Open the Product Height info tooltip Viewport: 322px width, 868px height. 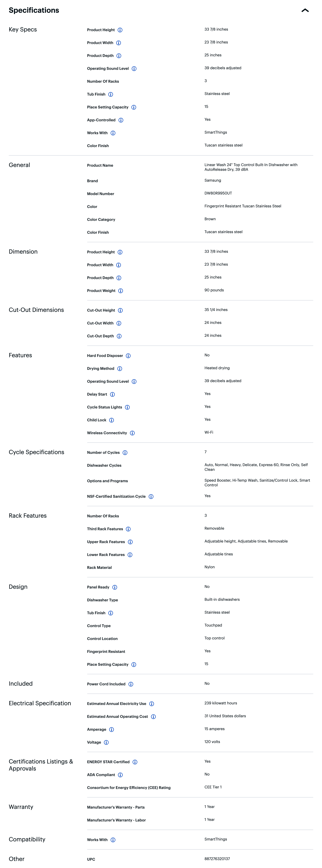point(121,30)
